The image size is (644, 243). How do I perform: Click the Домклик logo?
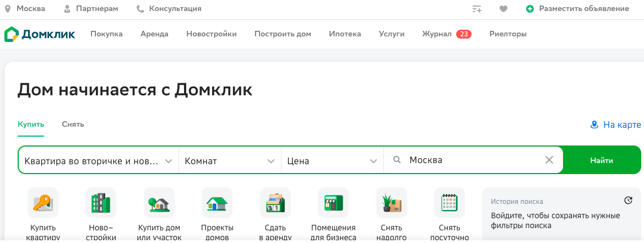40,34
